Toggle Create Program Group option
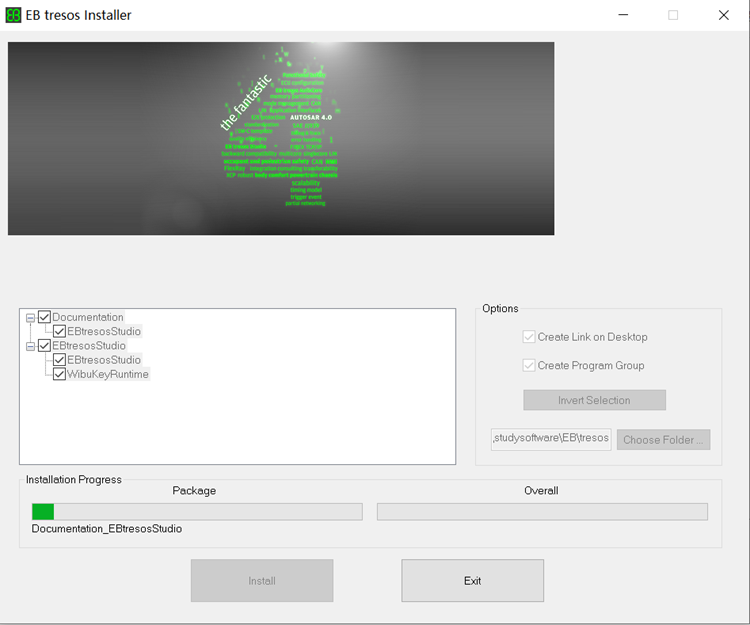 [530, 366]
